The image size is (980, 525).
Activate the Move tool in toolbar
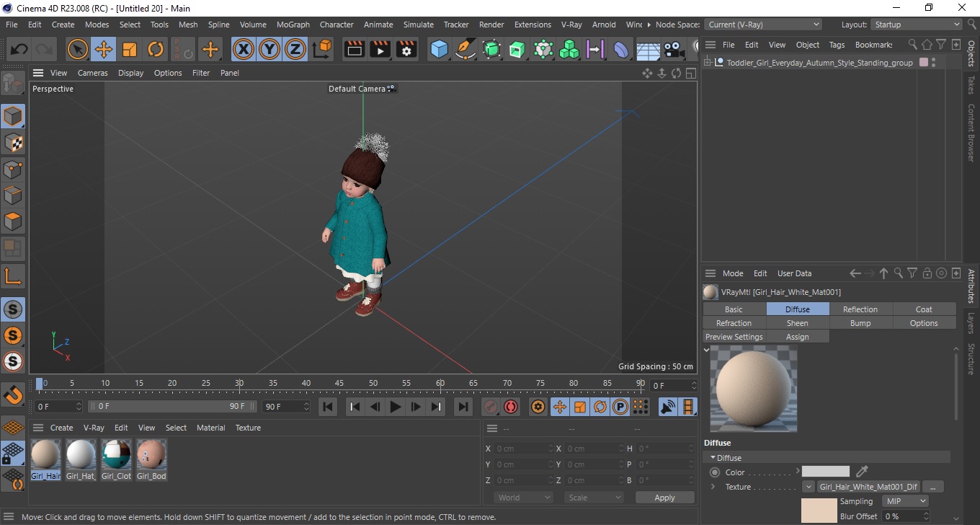[103, 50]
